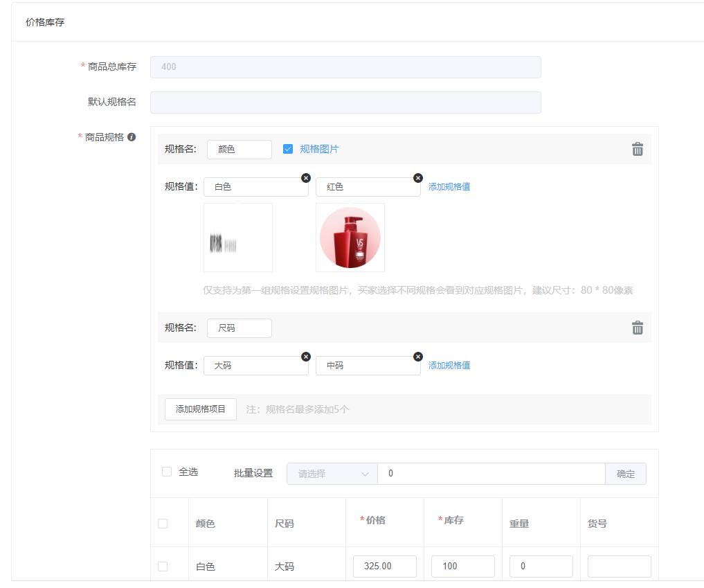Remove the 红色 spec value
Screen dimensions: 704x588
[417, 178]
